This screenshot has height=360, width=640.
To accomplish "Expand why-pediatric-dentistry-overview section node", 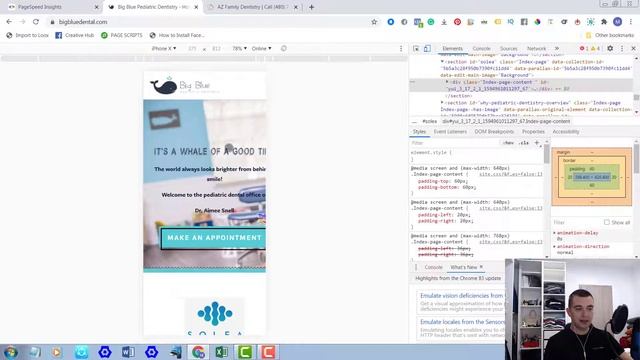I will [442, 103].
